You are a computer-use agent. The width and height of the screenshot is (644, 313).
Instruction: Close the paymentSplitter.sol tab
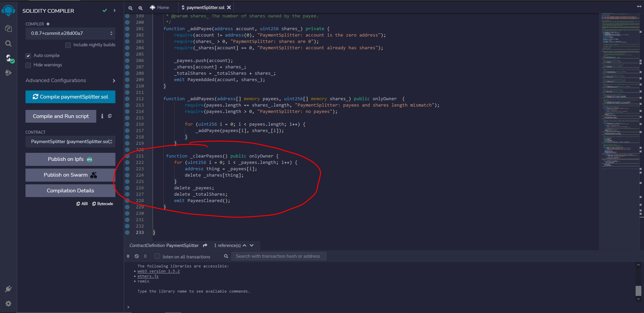pyautogui.click(x=229, y=7)
